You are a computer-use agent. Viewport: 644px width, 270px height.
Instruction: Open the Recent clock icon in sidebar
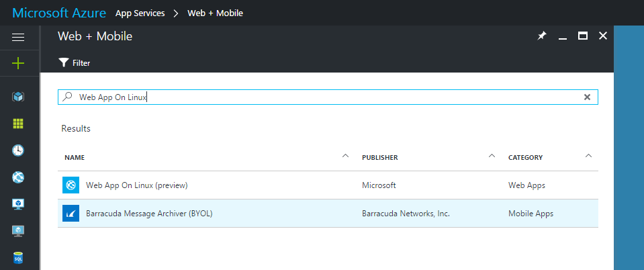[x=18, y=150]
